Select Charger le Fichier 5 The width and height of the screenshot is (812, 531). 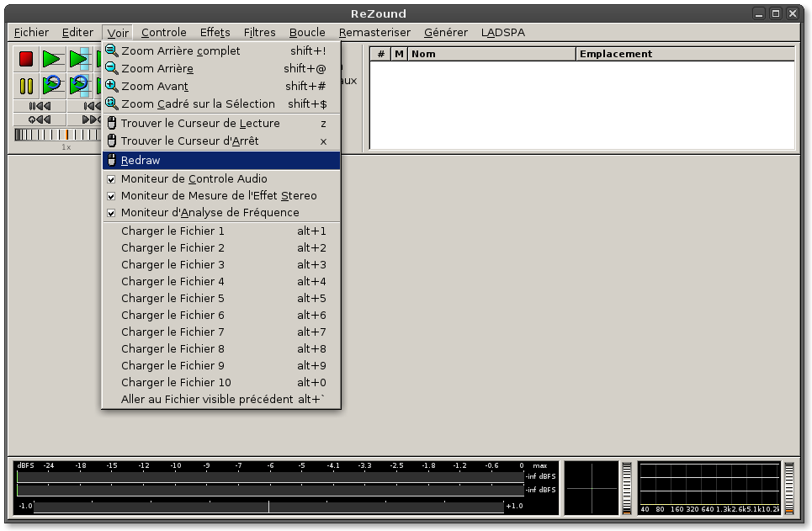(x=221, y=299)
